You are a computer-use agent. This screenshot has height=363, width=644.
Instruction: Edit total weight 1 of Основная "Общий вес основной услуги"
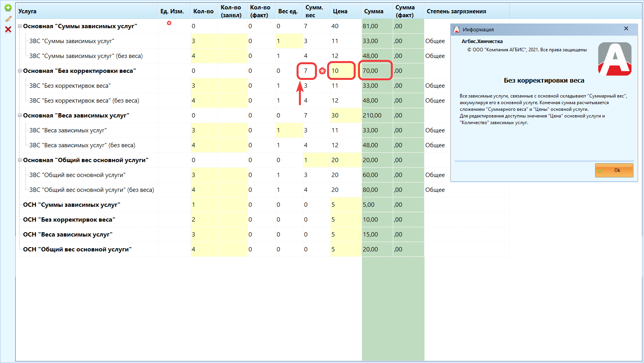[317, 160]
